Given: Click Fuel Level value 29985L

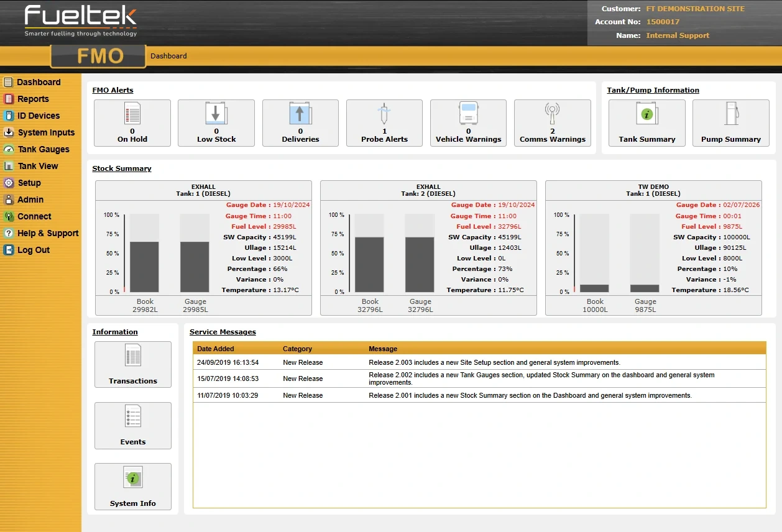Looking at the screenshot, I should (x=285, y=227).
